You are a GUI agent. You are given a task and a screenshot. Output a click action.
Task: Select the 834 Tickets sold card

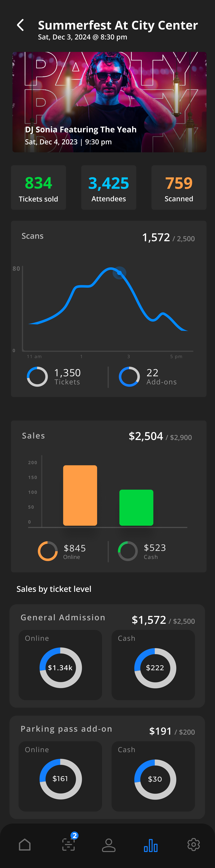[38, 187]
